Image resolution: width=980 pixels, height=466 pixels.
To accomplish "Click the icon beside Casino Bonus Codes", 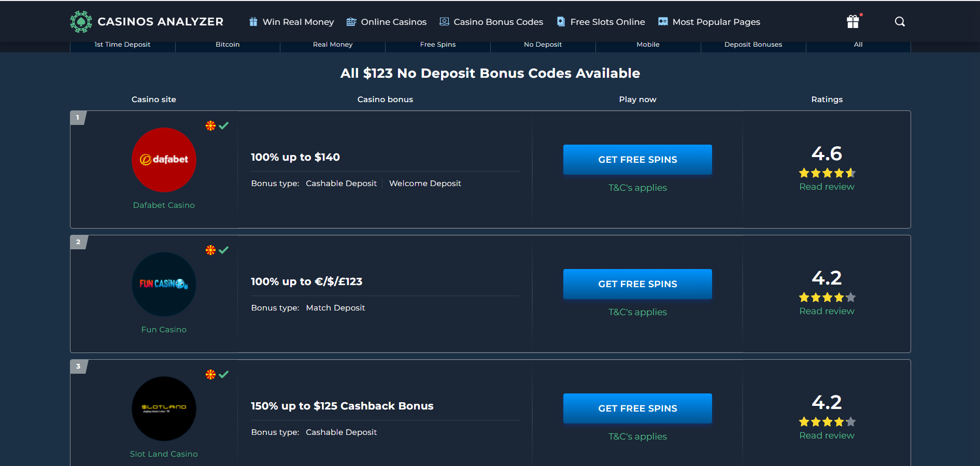I will [x=444, y=22].
